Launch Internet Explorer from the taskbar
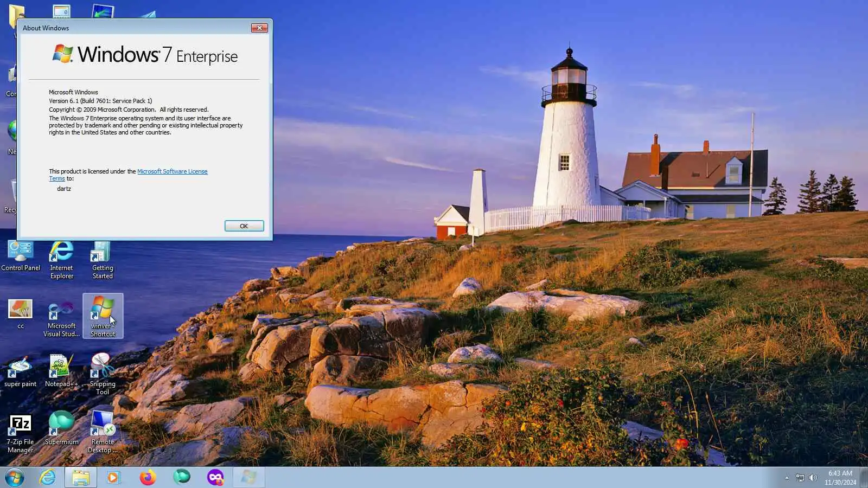The image size is (868, 488). [x=48, y=477]
